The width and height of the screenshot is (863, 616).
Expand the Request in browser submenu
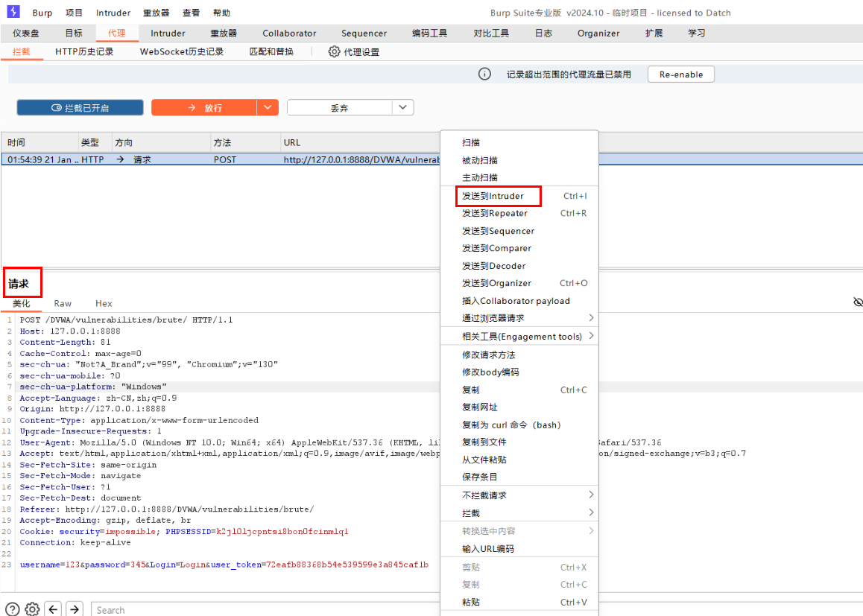(591, 318)
